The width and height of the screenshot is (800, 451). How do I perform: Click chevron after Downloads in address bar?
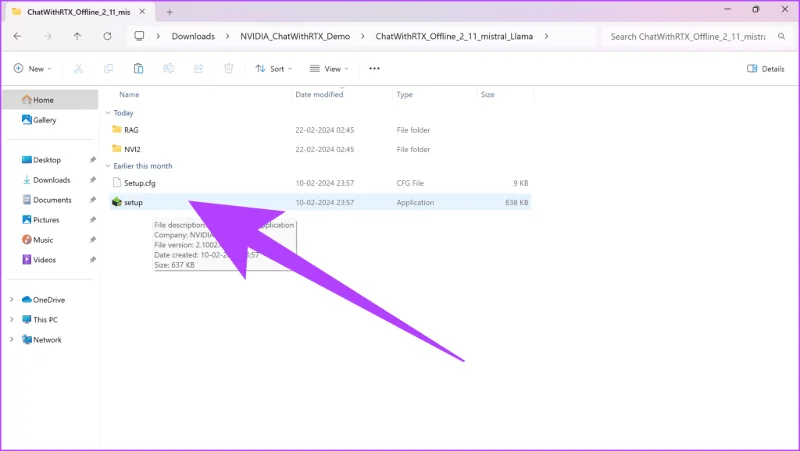pyautogui.click(x=228, y=36)
